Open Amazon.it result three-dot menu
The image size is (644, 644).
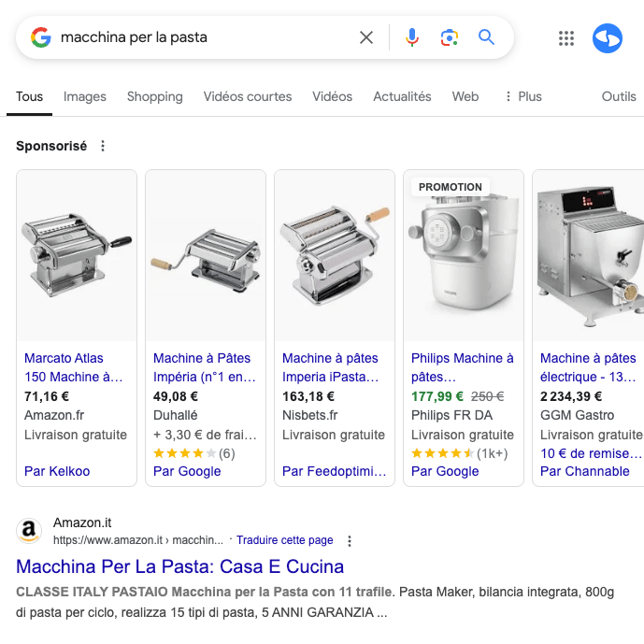[x=350, y=541]
